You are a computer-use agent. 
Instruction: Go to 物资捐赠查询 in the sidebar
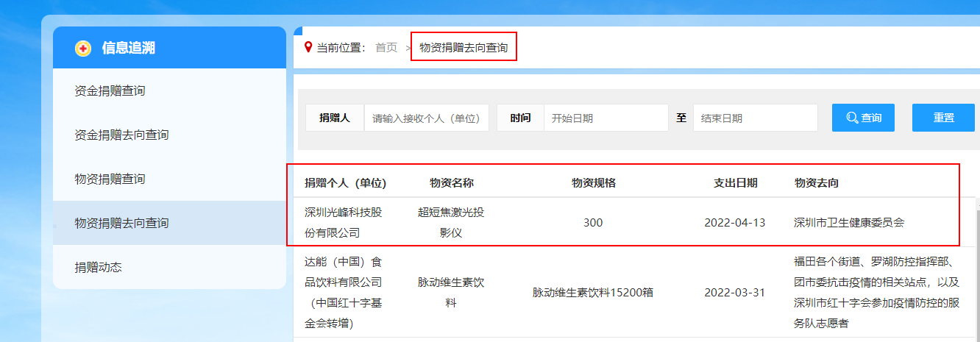coord(110,179)
